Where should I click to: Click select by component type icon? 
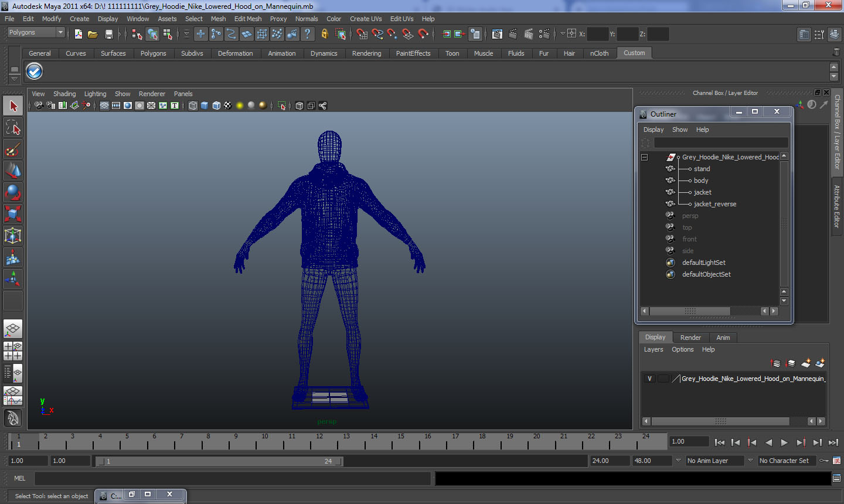[x=168, y=34]
